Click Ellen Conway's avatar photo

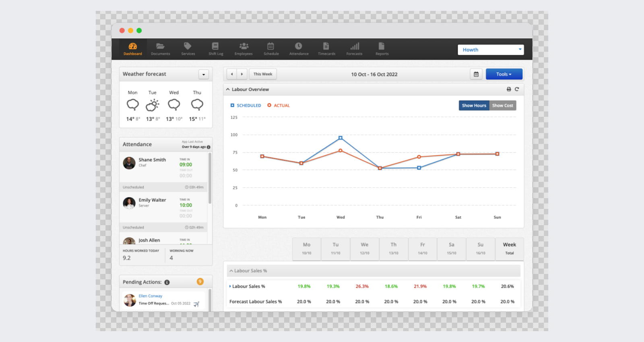130,300
